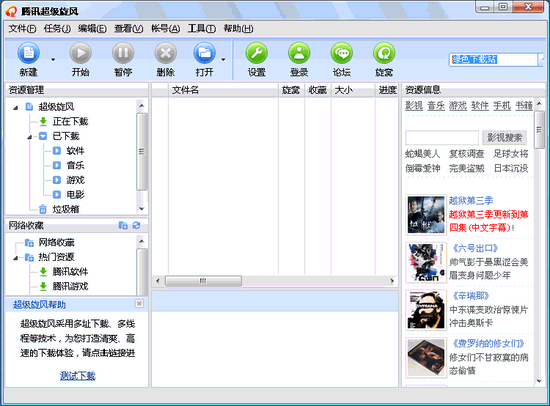Select 正在下载 in the resource tree
Image resolution: width=550 pixels, height=406 pixels.
70,122
